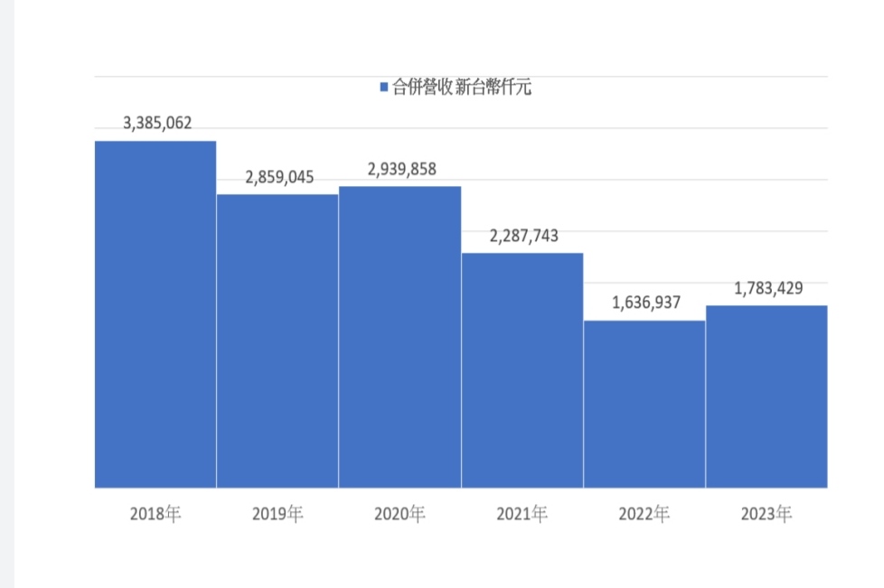
Task: Click the data label 3,385,062
Action: (x=157, y=123)
